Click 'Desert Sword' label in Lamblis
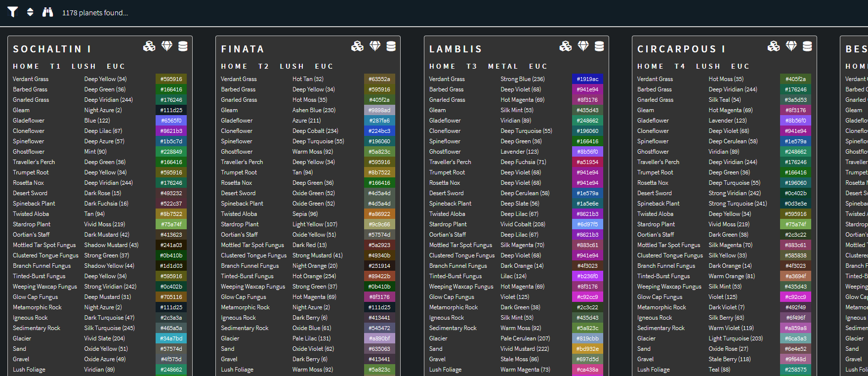The image size is (868, 376). (447, 193)
